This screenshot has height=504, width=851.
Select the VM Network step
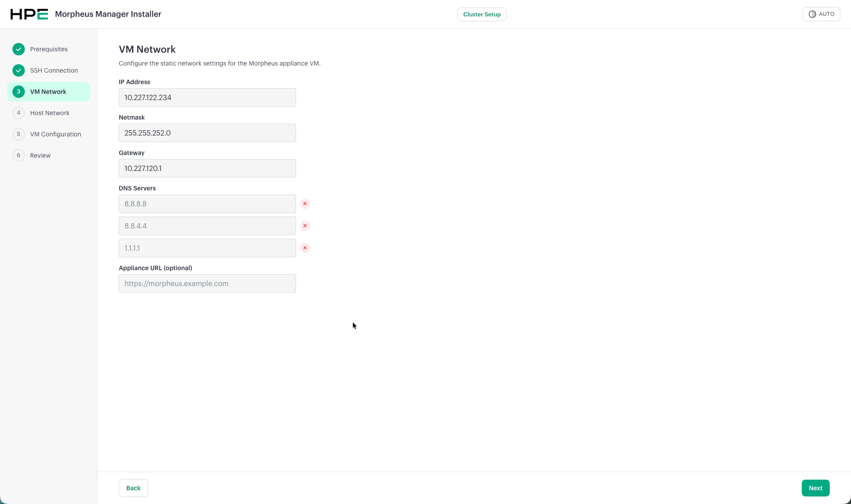tap(49, 92)
